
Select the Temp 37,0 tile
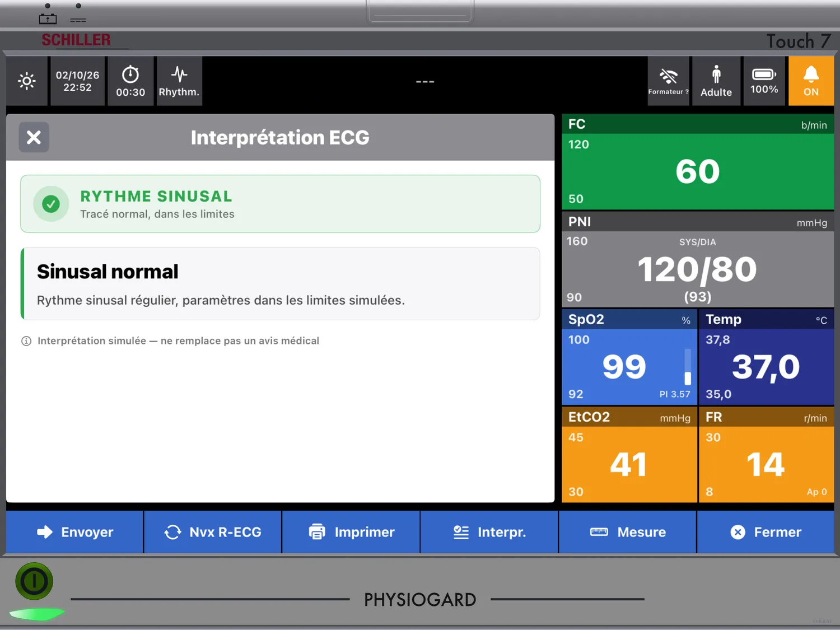pos(767,357)
